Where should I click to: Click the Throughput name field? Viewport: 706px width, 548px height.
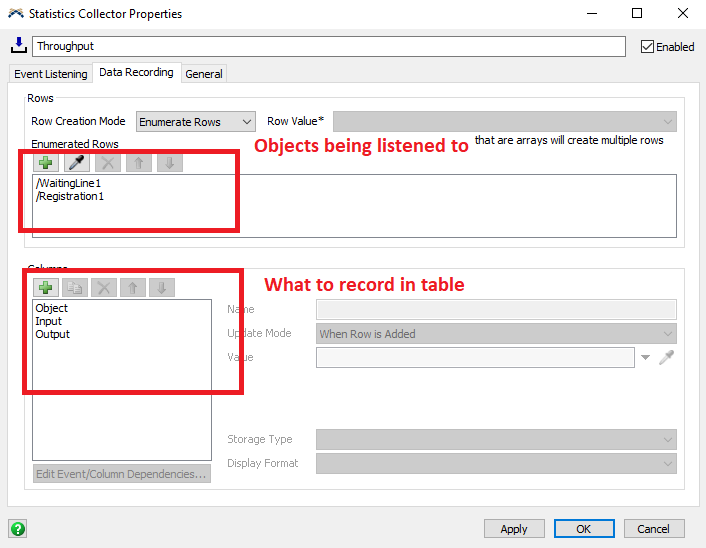[328, 46]
